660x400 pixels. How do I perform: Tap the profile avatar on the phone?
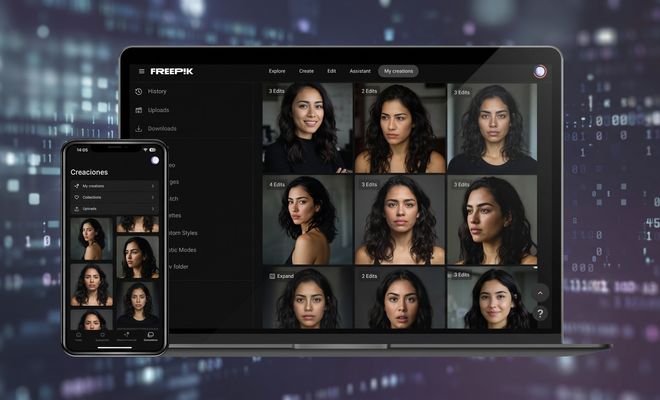coord(155,160)
